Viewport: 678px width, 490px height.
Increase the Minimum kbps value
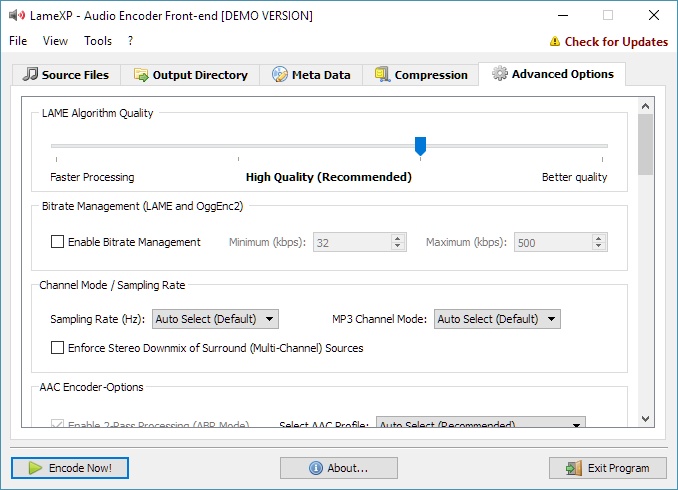point(398,238)
